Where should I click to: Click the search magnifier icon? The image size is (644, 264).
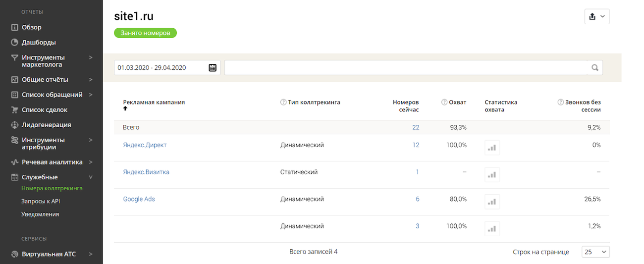pos(595,68)
